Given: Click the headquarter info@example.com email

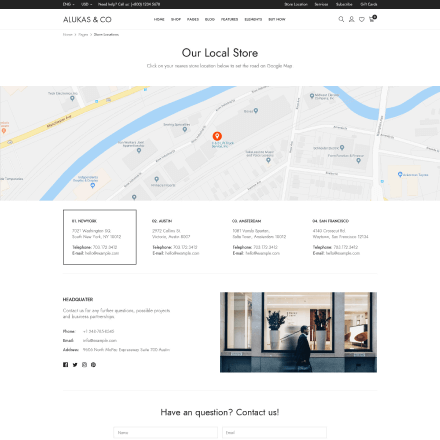Looking at the screenshot, I should point(100,341).
